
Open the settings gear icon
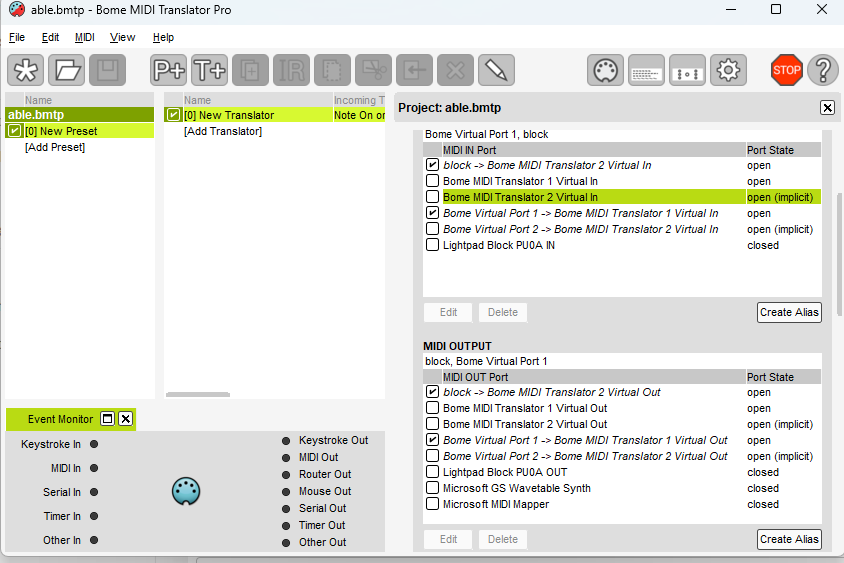(x=729, y=70)
